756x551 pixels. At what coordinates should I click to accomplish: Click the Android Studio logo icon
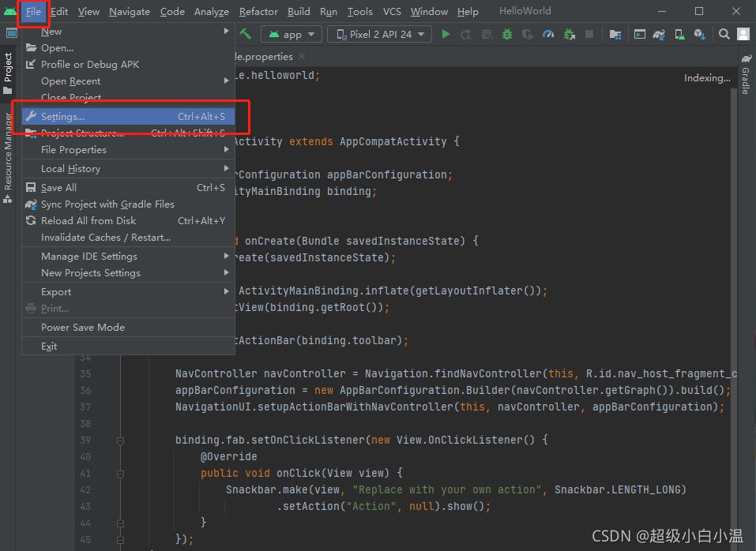coord(10,11)
